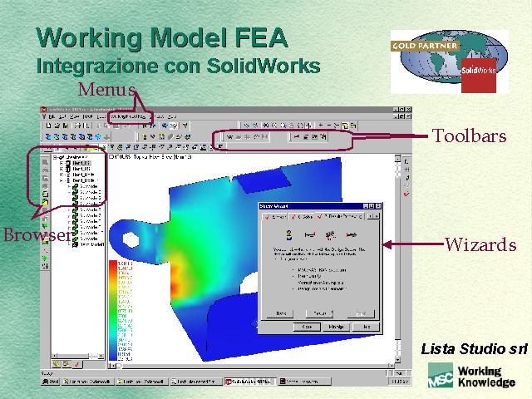Click the top icon in the right vertical toolbar

tap(406, 160)
